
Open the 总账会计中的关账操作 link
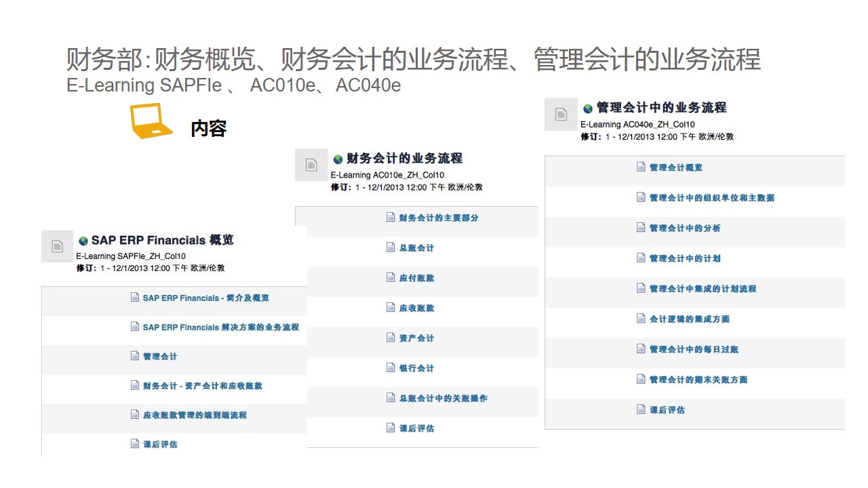pos(443,399)
